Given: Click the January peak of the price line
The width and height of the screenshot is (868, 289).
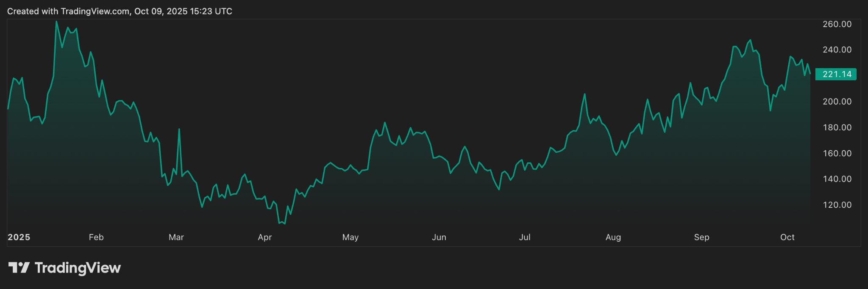Looking at the screenshot, I should [56, 22].
